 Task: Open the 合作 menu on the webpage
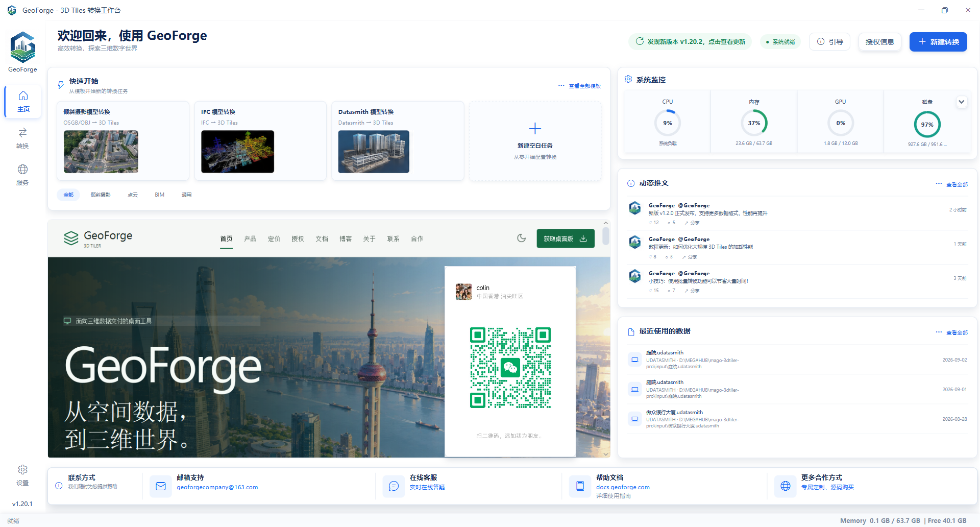pyautogui.click(x=417, y=238)
